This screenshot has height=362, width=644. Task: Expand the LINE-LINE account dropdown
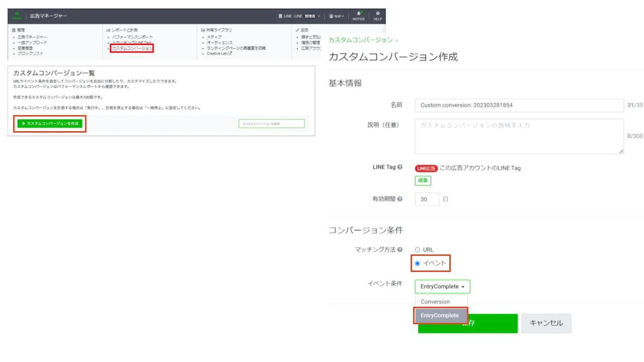(299, 16)
